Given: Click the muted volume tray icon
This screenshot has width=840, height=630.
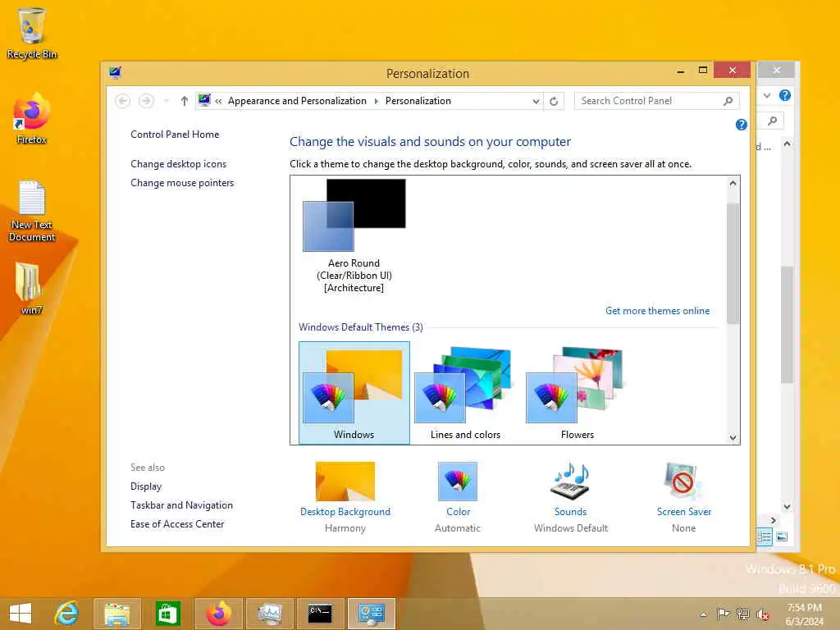Looking at the screenshot, I should [762, 614].
